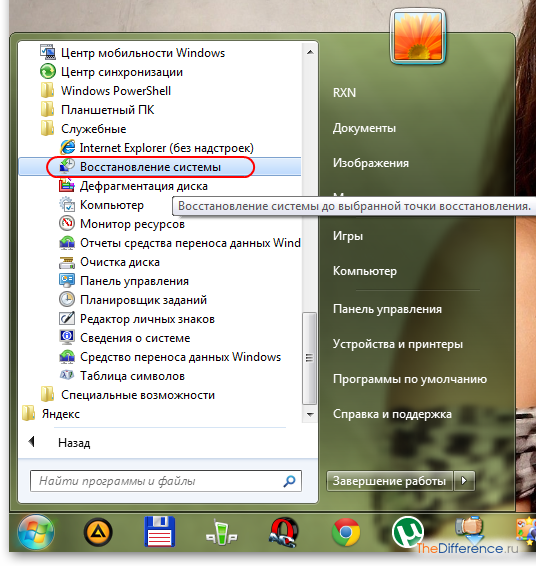Open Устройства и принтеры
The image size is (536, 566).
(398, 344)
